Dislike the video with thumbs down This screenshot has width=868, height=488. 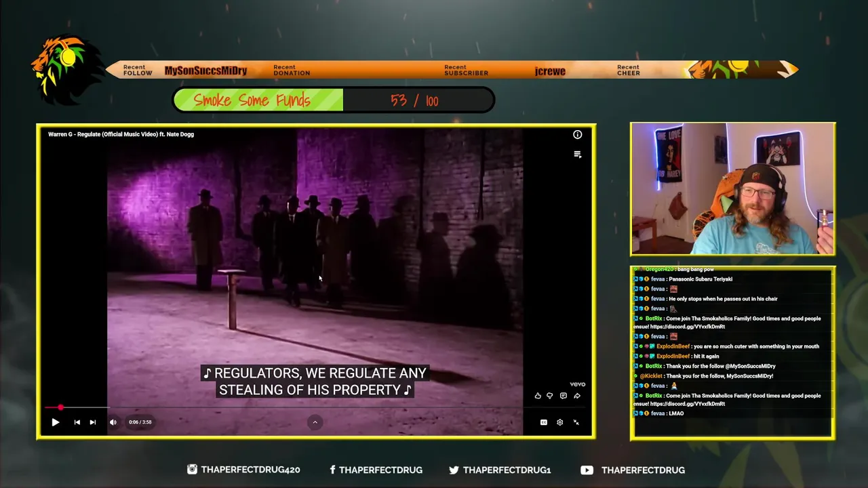[x=550, y=396]
